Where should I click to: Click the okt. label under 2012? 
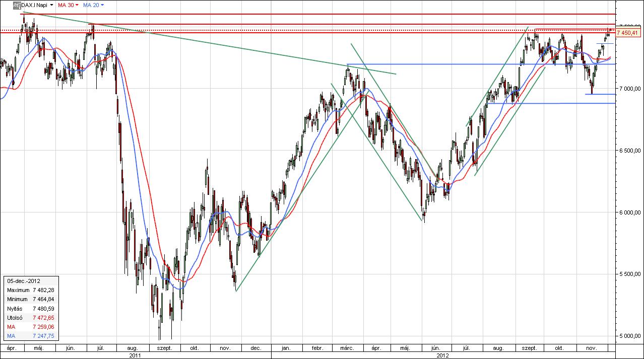tap(559, 348)
